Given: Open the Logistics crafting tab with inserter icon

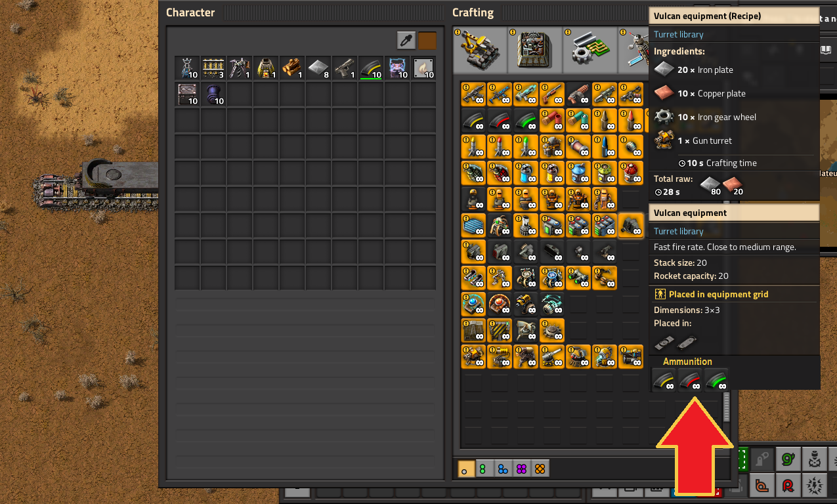Looking at the screenshot, I should (480, 50).
